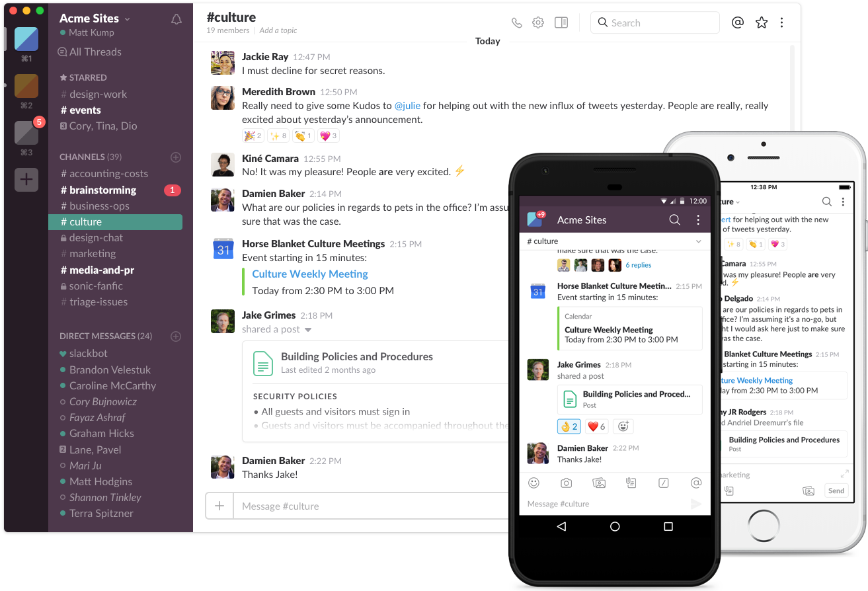Image resolution: width=868 pixels, height=591 pixels.
Task: Open channel dropdown chevron on iPhone header
Action: coord(738,202)
